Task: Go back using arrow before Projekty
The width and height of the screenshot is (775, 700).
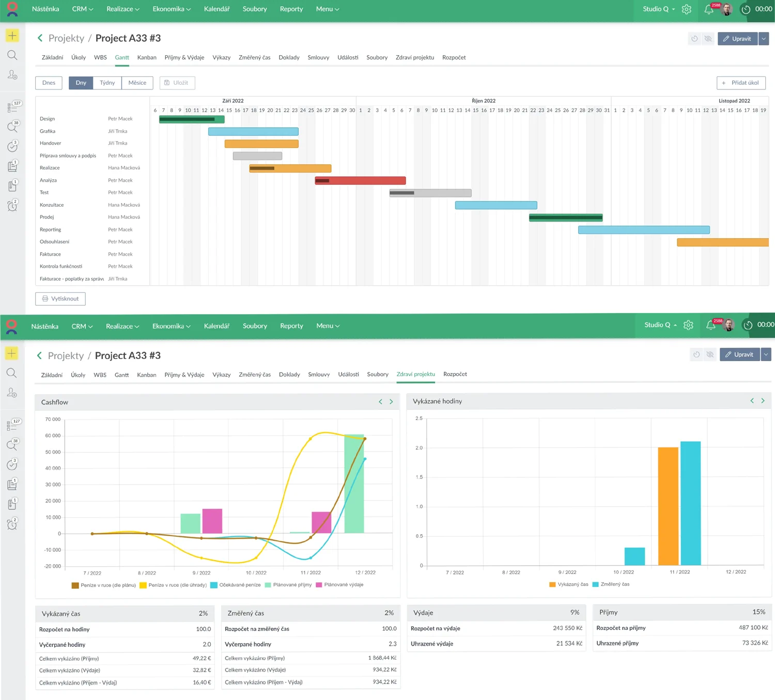Action: (40, 38)
